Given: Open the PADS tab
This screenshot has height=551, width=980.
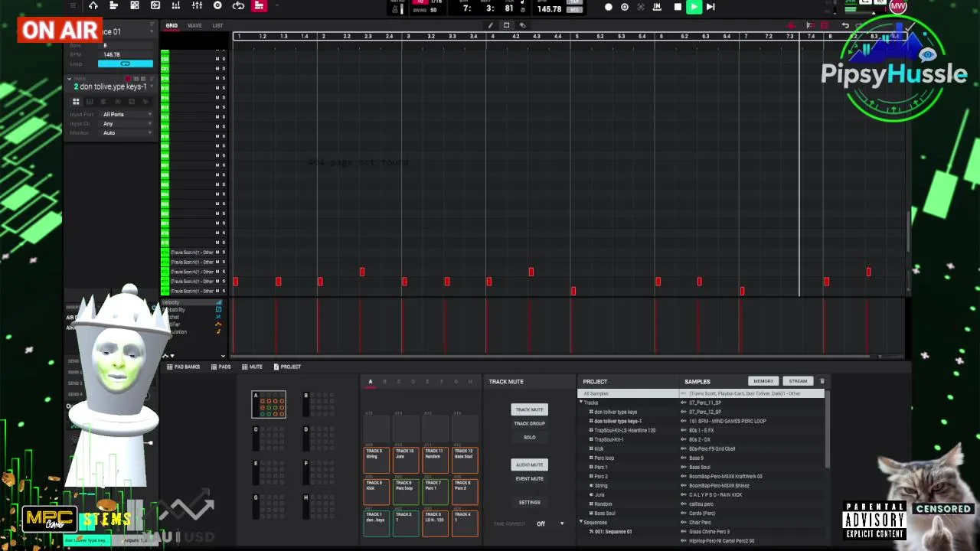Looking at the screenshot, I should pyautogui.click(x=221, y=367).
